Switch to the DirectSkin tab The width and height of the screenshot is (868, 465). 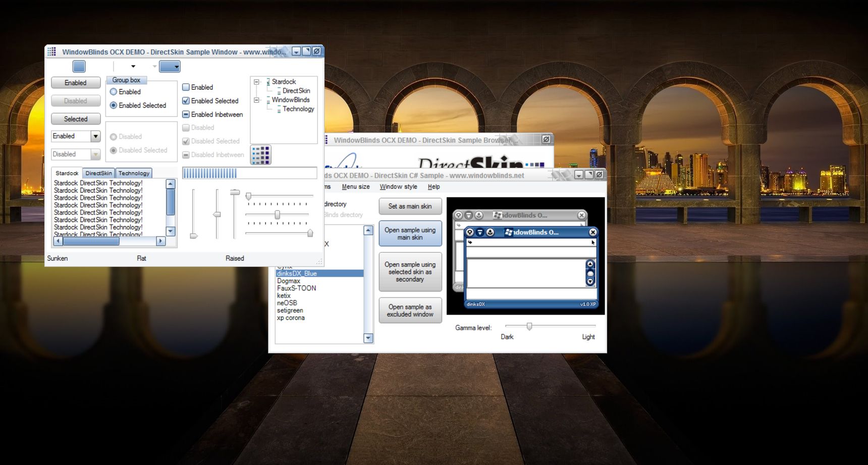(x=98, y=173)
